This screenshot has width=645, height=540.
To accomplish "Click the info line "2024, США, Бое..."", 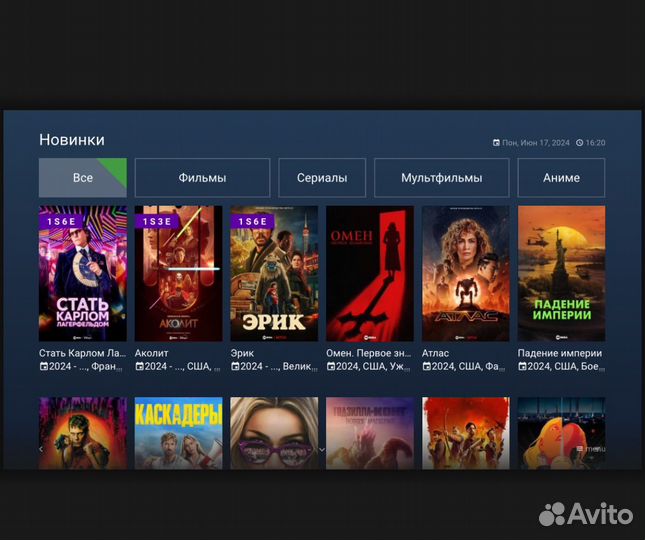I will pos(566,366).
